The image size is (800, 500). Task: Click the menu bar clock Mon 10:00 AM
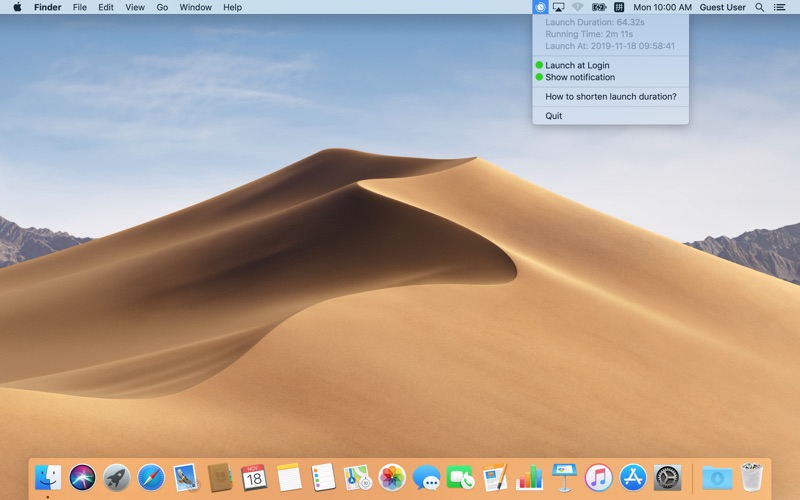[x=662, y=7]
